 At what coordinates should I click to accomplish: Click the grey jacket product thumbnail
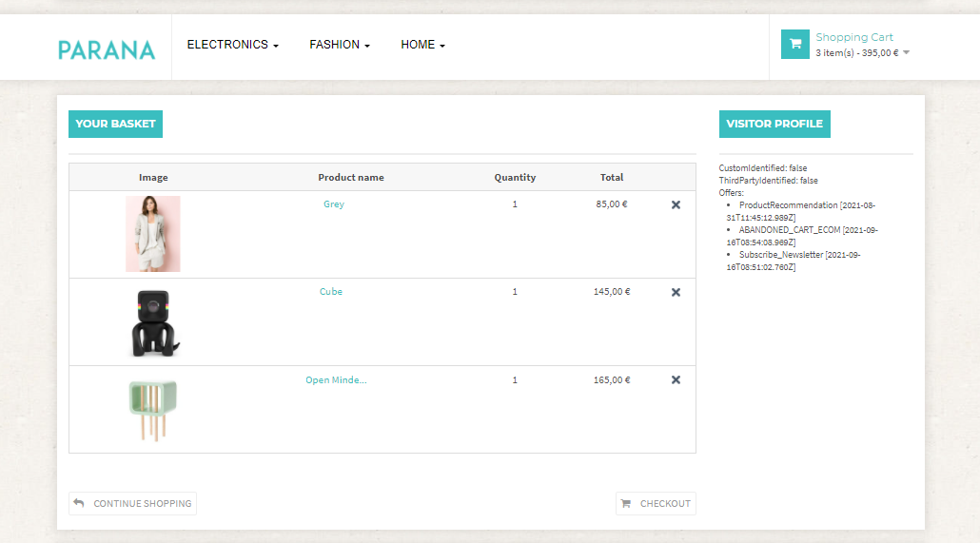click(153, 234)
